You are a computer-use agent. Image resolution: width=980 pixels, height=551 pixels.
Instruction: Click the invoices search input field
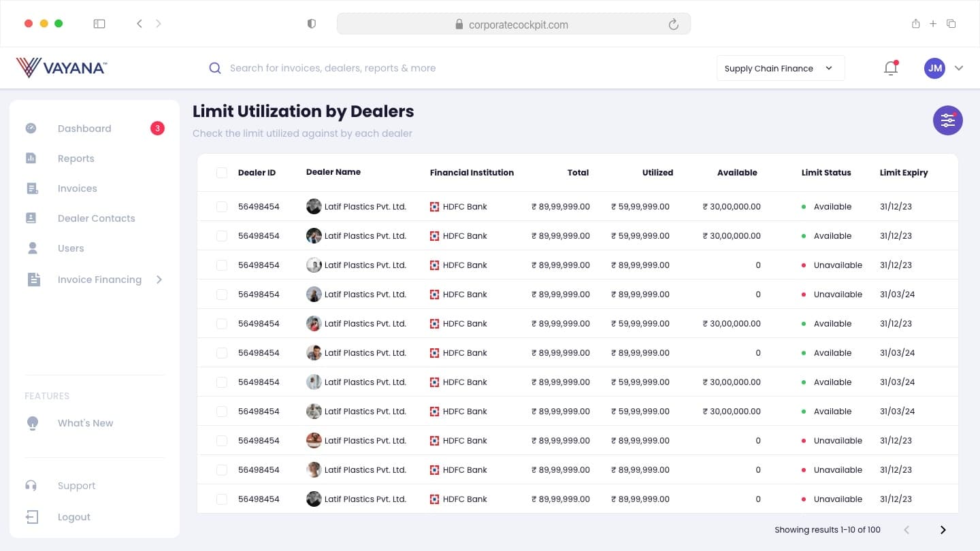click(333, 68)
